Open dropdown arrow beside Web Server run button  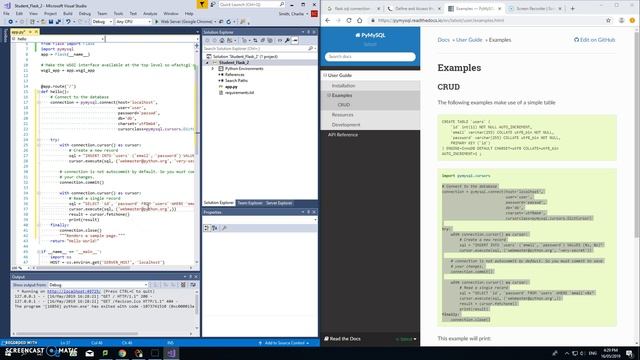215,22
